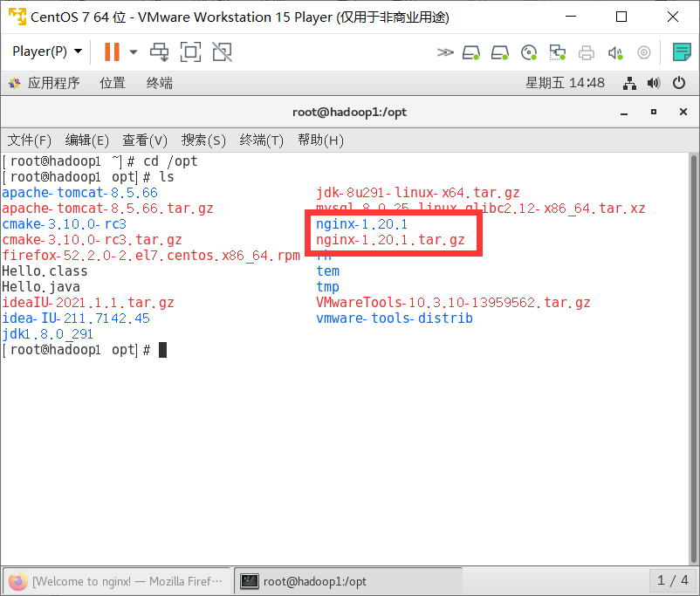The image size is (700, 596).
Task: Click the volume icon in guest top bar
Action: [x=654, y=83]
